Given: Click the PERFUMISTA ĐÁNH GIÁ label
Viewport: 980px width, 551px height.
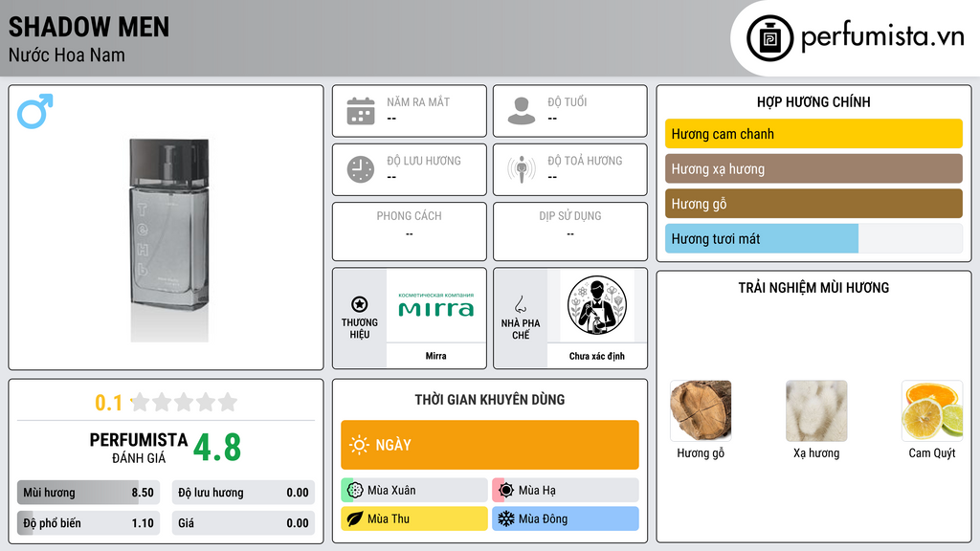Looking at the screenshot, I should point(138,448).
